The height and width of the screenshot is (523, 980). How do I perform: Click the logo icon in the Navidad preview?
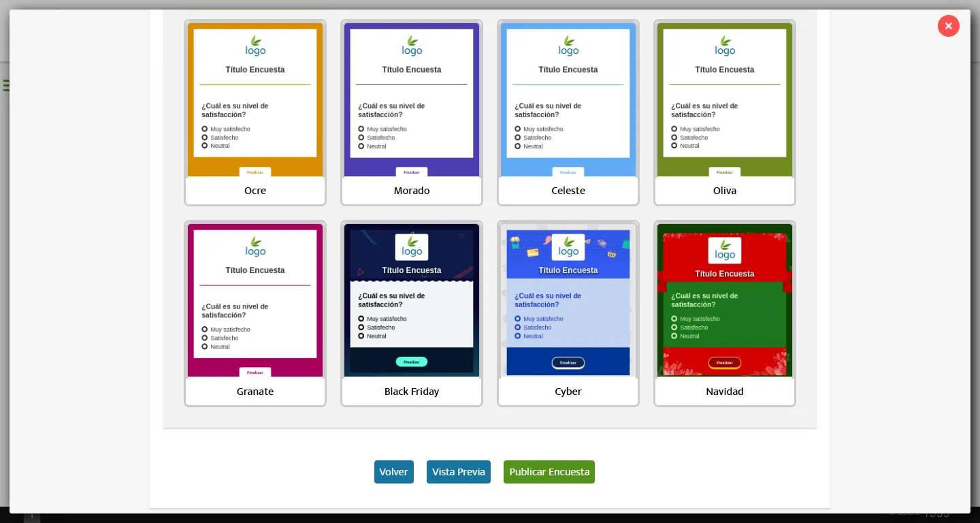click(x=725, y=251)
